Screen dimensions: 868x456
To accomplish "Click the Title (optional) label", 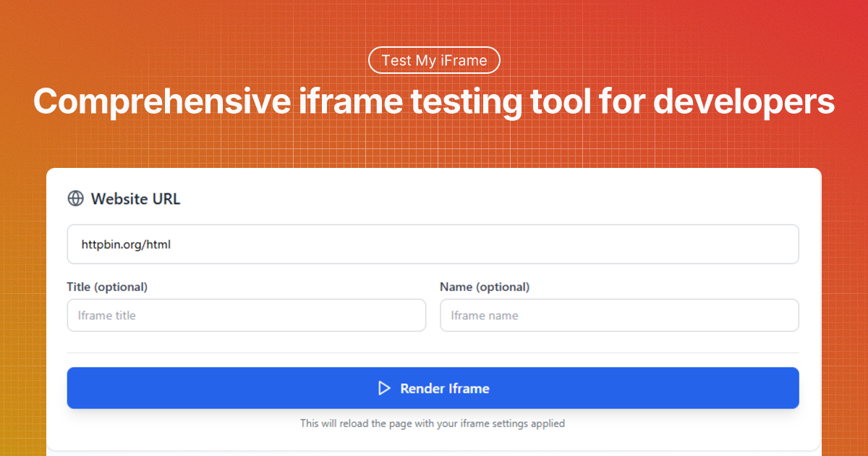I will point(107,287).
